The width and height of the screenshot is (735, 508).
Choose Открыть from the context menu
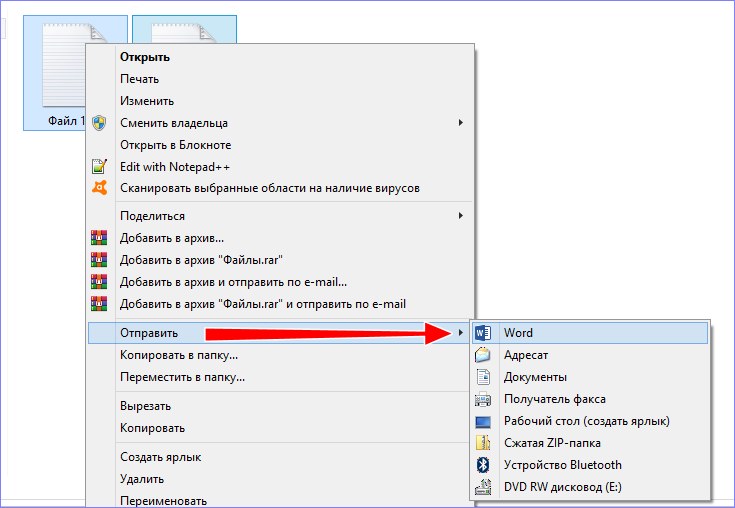tap(280, 57)
